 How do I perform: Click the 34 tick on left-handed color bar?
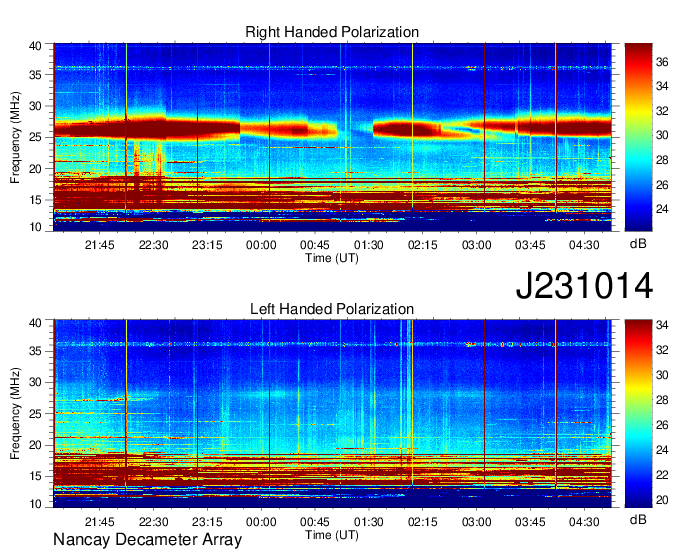(x=662, y=324)
